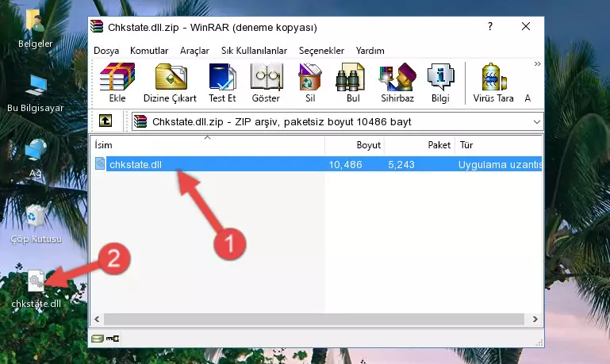This screenshot has height=364, width=610.
Task: Click the chkstate.dll file icon in list
Action: pyautogui.click(x=100, y=163)
